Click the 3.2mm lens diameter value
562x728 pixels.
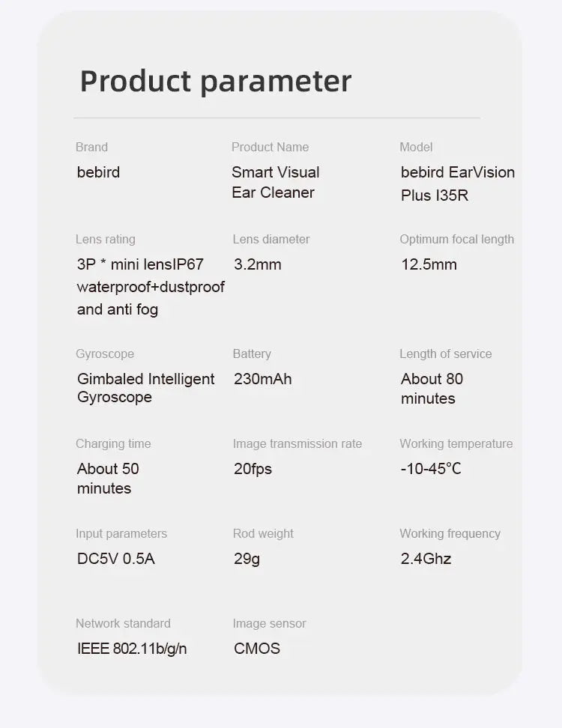tap(258, 264)
